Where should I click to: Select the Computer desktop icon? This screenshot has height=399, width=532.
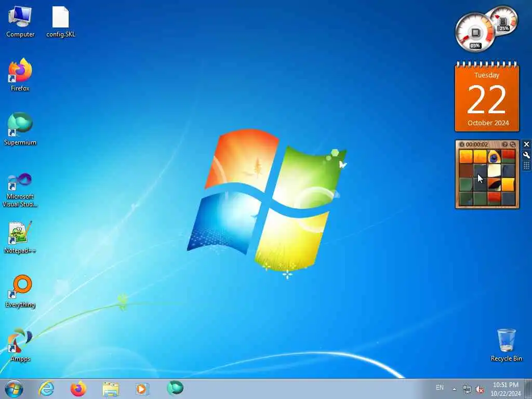coord(20,22)
